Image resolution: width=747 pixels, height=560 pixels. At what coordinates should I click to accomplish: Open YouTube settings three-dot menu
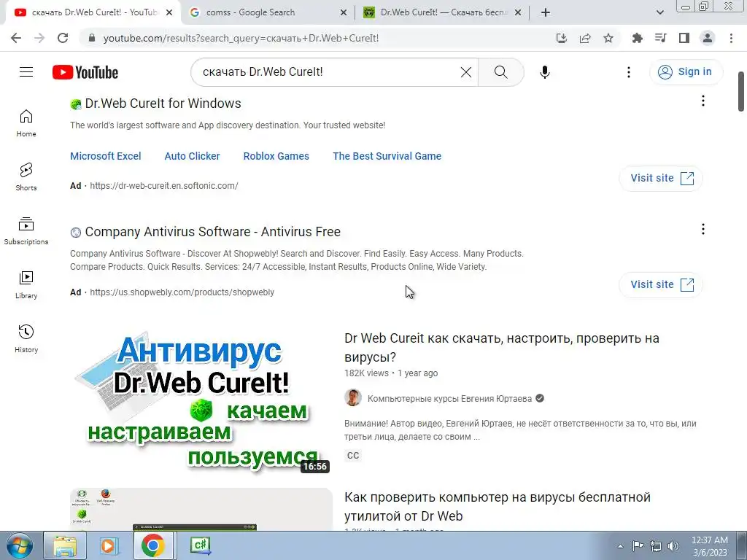628,72
